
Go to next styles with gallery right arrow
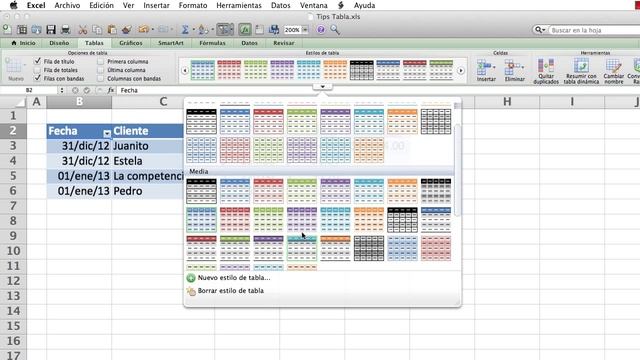(x=461, y=71)
